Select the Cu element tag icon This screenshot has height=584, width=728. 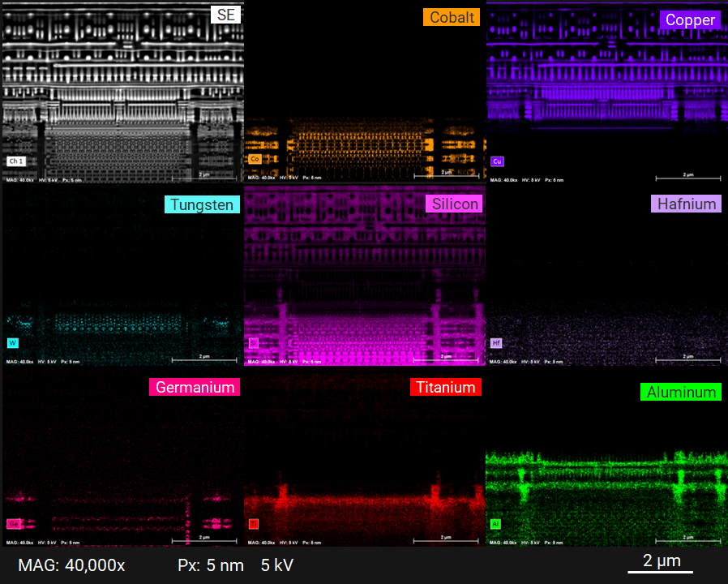point(496,161)
